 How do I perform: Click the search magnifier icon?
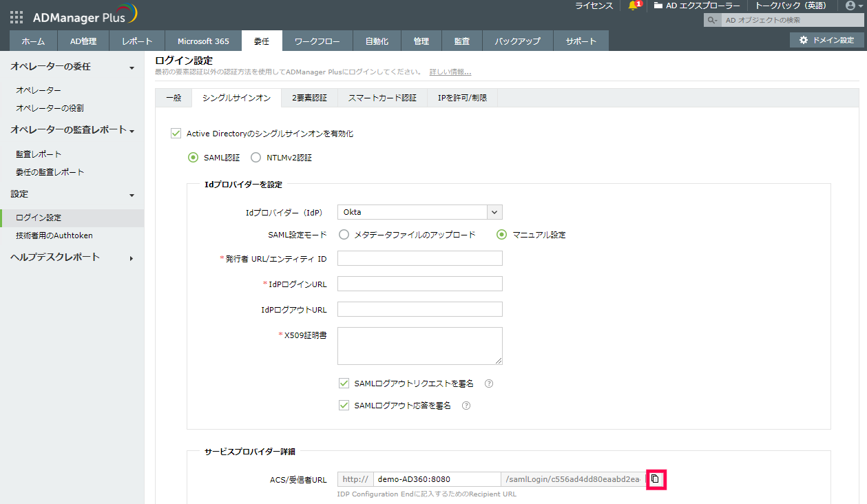[x=712, y=20]
